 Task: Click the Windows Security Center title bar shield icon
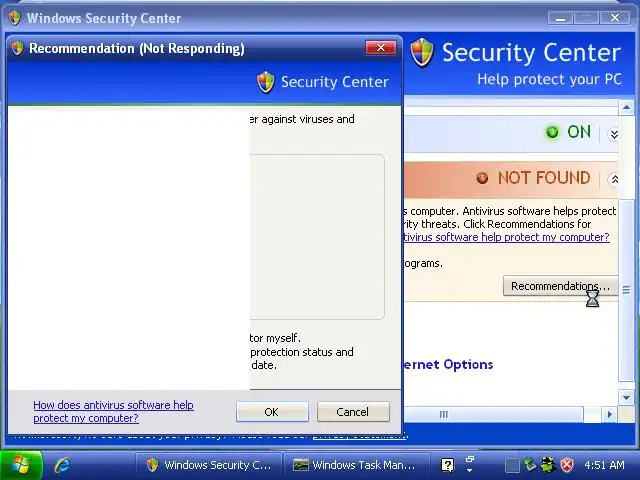pyautogui.click(x=15, y=18)
